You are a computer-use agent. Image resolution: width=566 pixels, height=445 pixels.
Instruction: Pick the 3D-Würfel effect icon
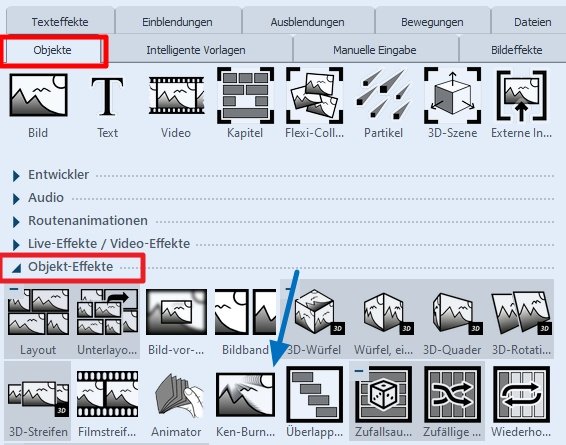pos(315,312)
